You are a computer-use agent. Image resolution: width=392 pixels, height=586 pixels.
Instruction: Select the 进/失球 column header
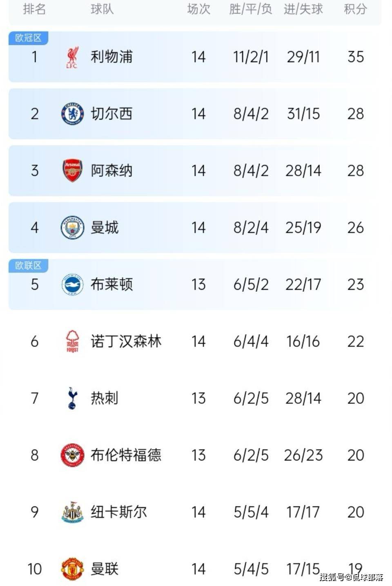tap(303, 9)
